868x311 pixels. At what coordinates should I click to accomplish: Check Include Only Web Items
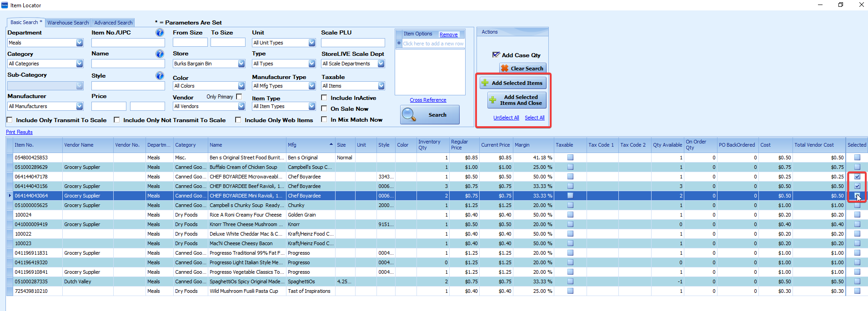point(238,120)
